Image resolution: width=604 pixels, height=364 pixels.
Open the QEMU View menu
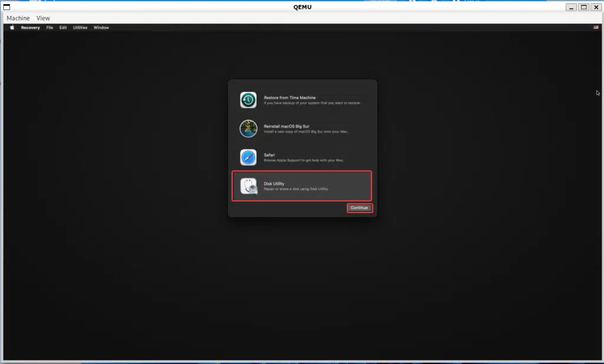43,18
